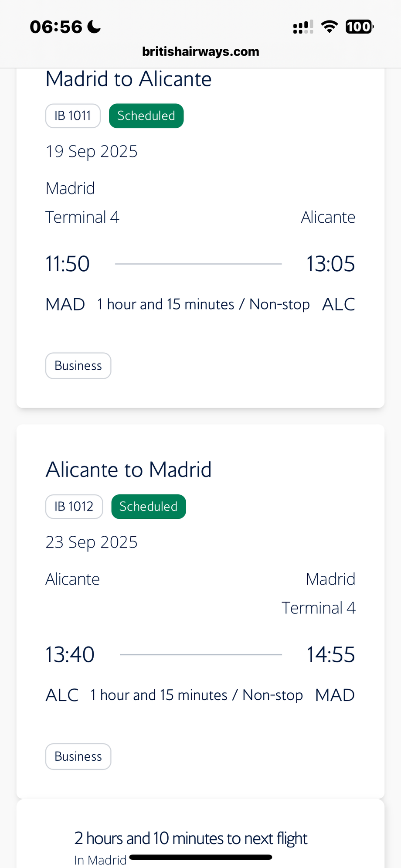Viewport: 401px width, 868px height.
Task: Tap the battery level indicator
Action: point(359,27)
